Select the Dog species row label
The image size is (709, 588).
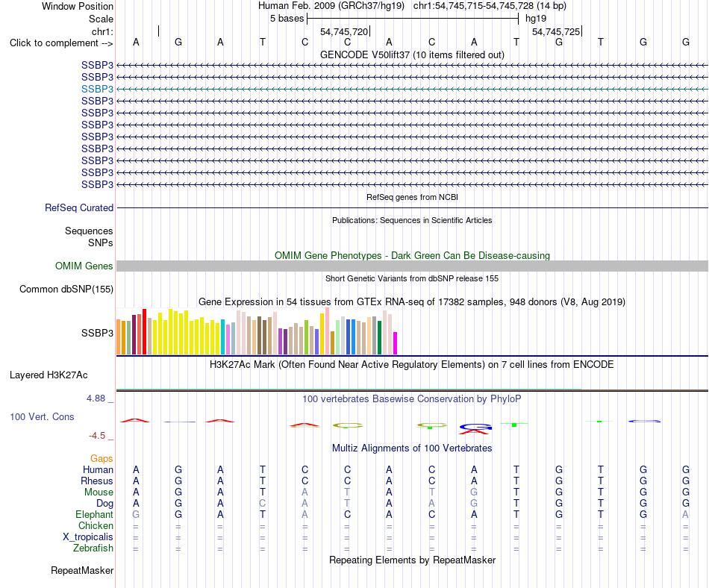click(105, 504)
